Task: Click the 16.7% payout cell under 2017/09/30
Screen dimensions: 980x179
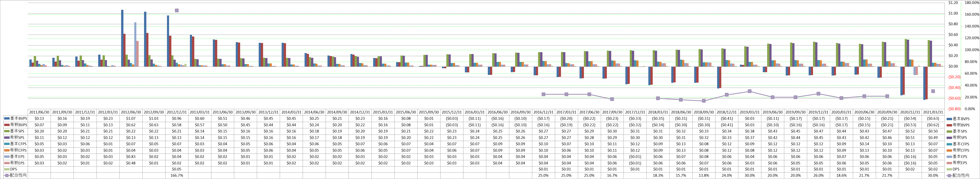Action: pyautogui.click(x=612, y=176)
